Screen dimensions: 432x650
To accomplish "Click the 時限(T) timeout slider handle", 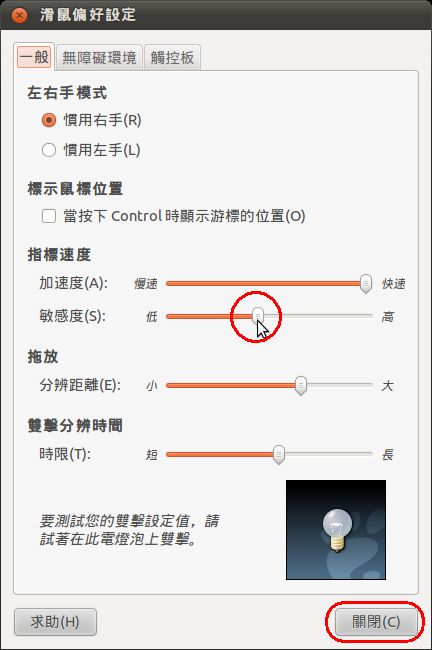I will [279, 454].
